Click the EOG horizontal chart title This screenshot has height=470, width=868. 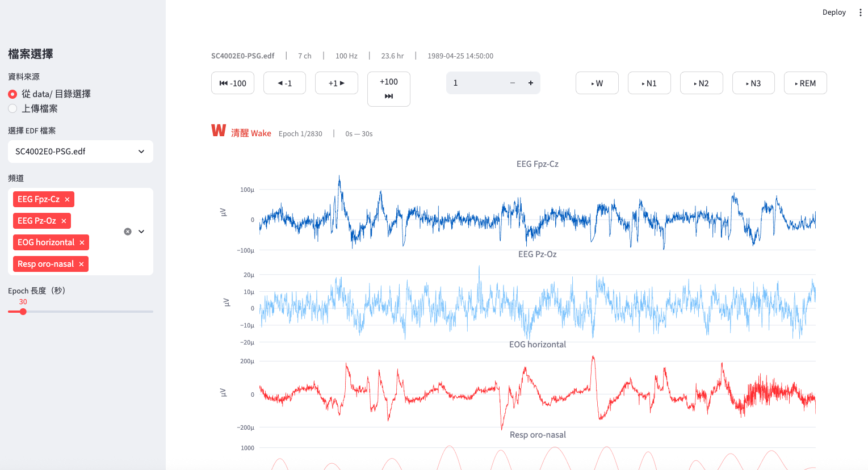(x=538, y=345)
